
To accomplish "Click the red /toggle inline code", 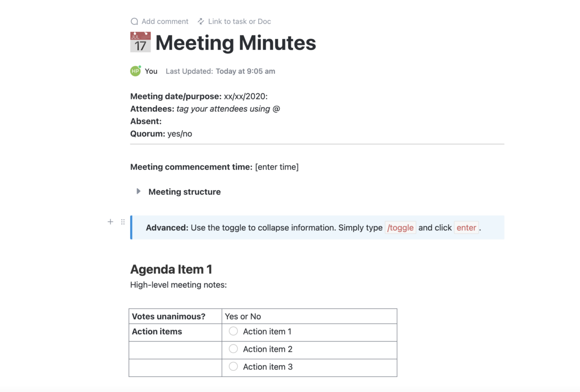I will click(x=400, y=228).
